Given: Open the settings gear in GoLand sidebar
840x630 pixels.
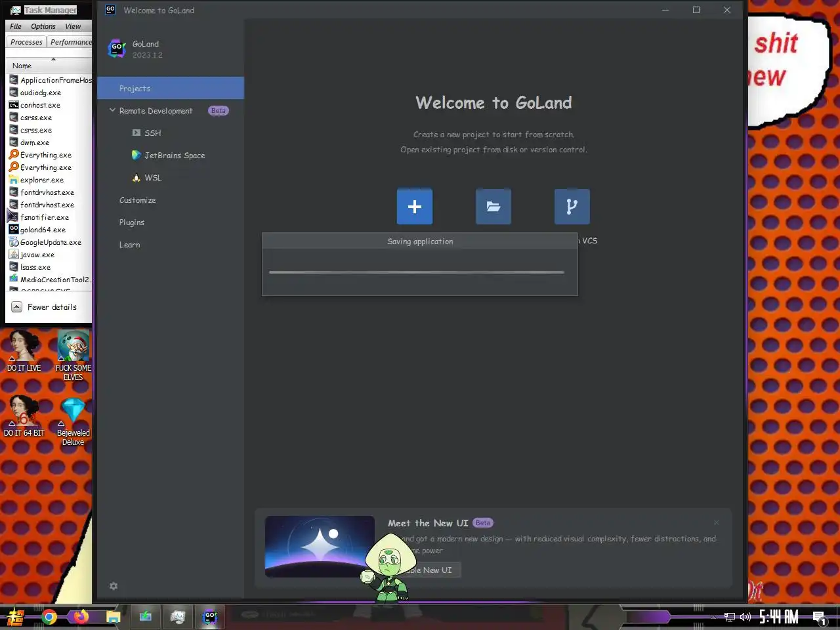Looking at the screenshot, I should (x=114, y=586).
